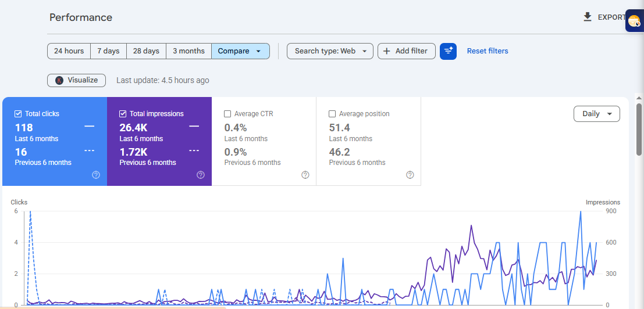Viewport: 644px width, 309px height.
Task: Click the 16 previous clicks value
Action: pyautogui.click(x=21, y=152)
